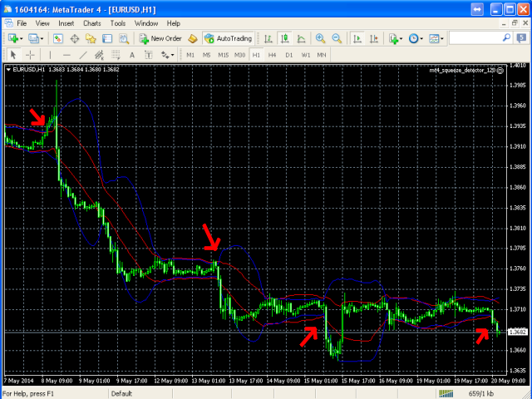Open the Insert menu
The image size is (532, 399).
[66, 23]
